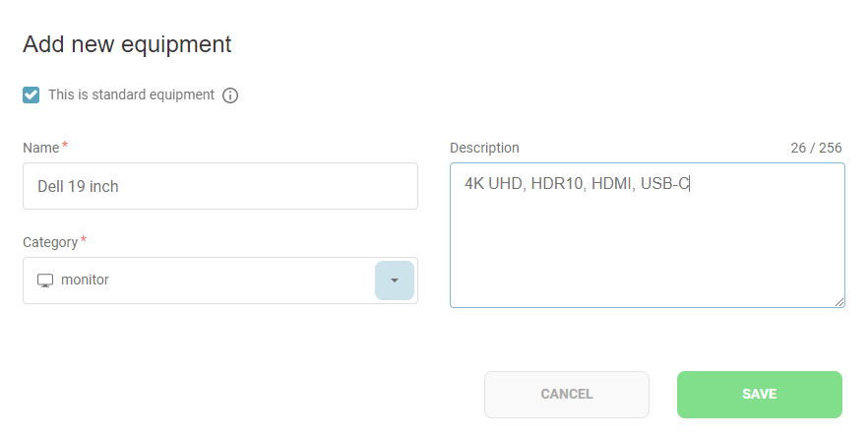Click the Name field label
Image resolution: width=868 pixels, height=438 pixels.
40,147
